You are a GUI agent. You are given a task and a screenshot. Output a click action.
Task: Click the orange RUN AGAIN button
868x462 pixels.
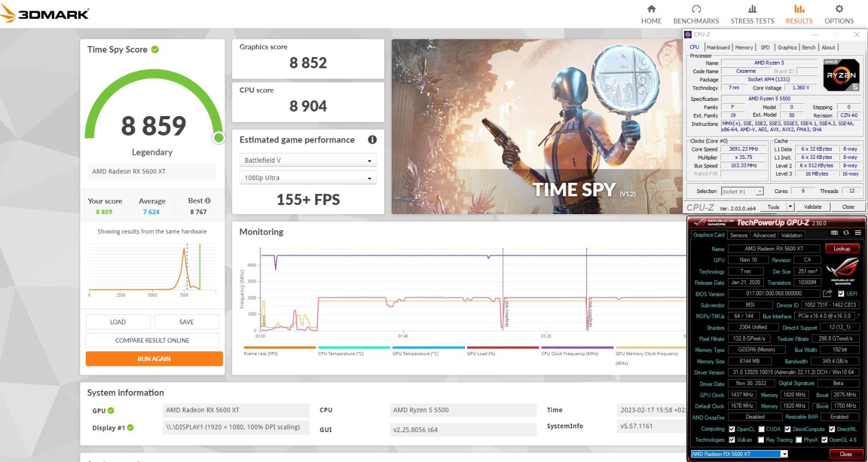[154, 359]
